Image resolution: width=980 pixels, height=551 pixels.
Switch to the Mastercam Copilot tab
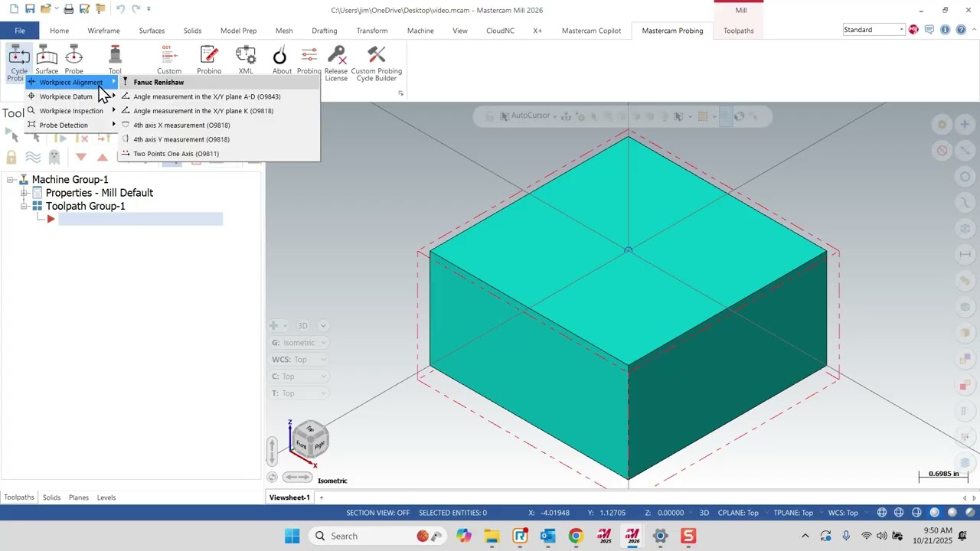coord(591,31)
